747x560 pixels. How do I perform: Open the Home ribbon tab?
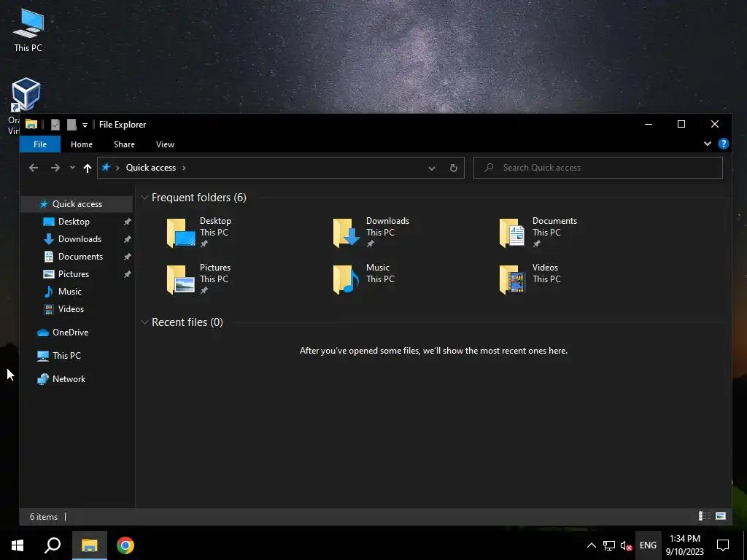click(82, 144)
